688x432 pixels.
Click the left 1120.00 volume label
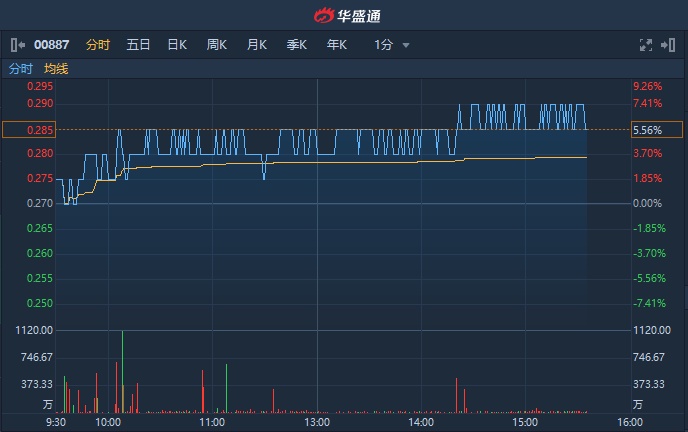pos(34,330)
